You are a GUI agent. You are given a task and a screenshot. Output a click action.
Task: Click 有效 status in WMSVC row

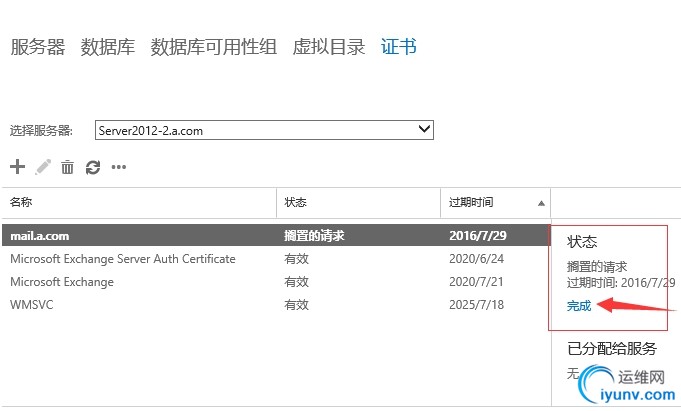click(x=297, y=305)
